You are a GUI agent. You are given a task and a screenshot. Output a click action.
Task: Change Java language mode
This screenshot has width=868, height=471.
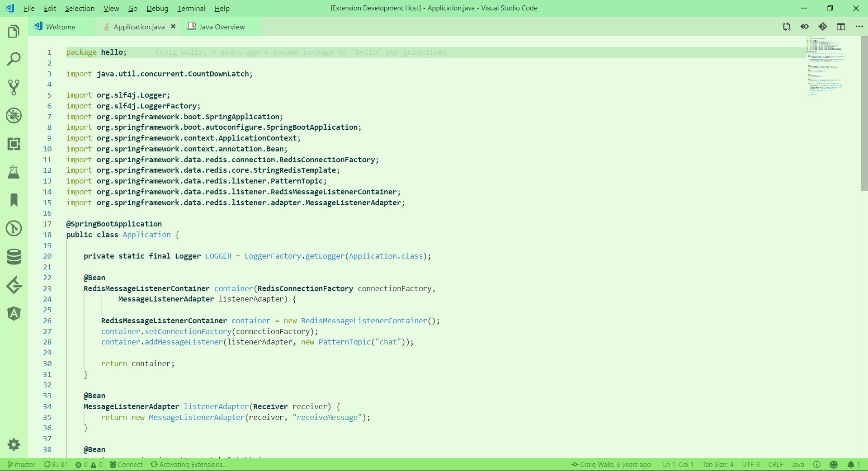pos(797,465)
